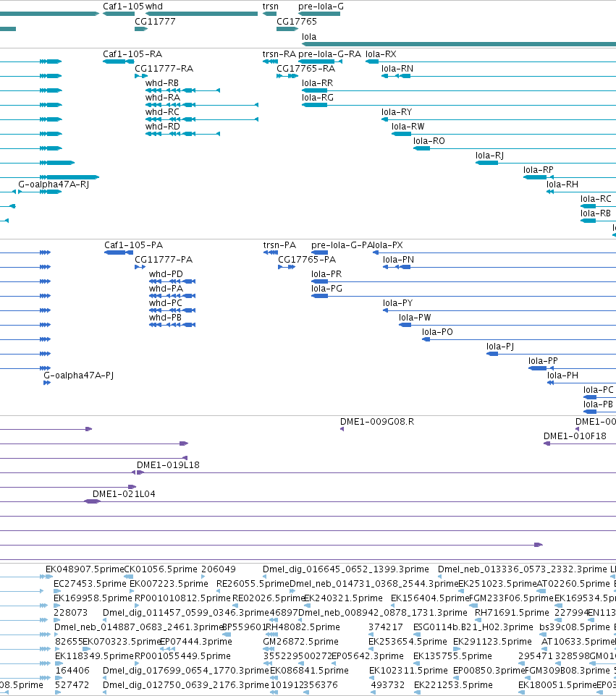Click the lola-RB transcript label
Screen dimensions: 616x696
click(595, 213)
